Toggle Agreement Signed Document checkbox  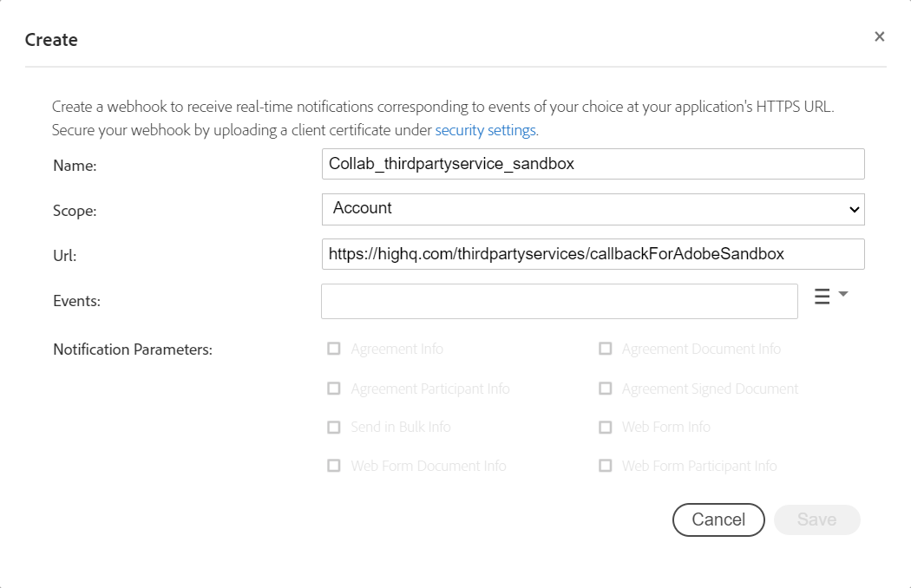[606, 389]
